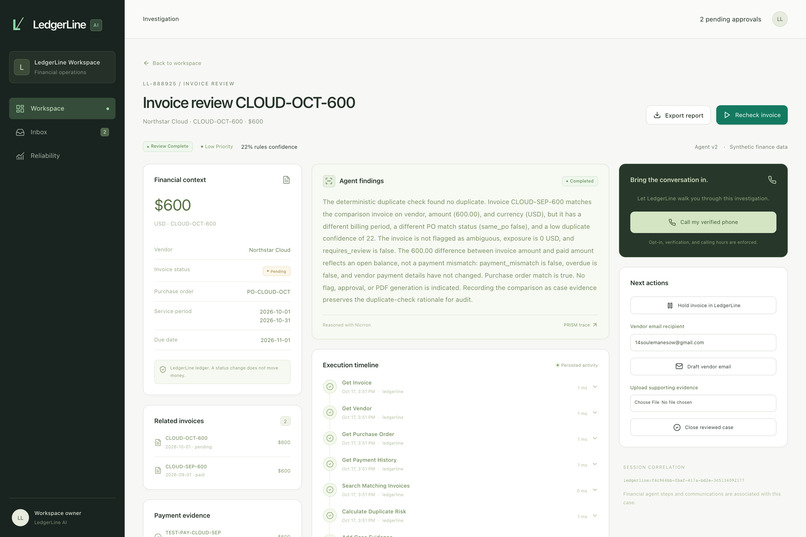Screen dimensions: 806x537
Task: Click the Workspace grid icon
Action: (20, 108)
